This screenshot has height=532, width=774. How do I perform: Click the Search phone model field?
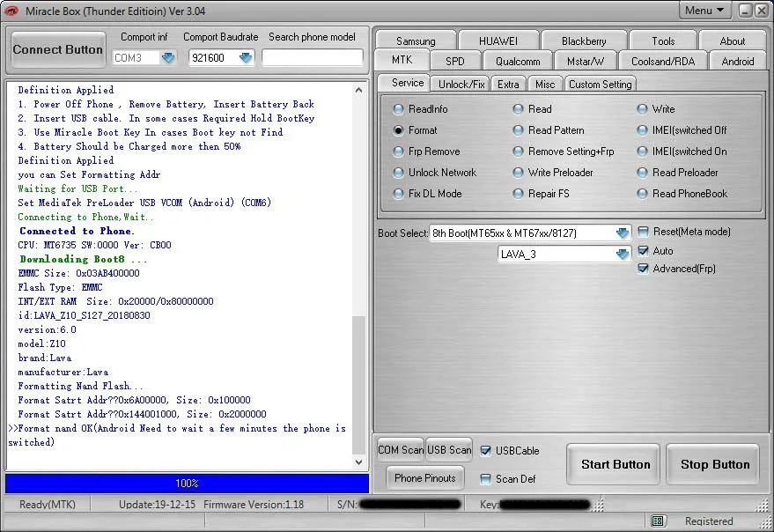[x=313, y=57]
